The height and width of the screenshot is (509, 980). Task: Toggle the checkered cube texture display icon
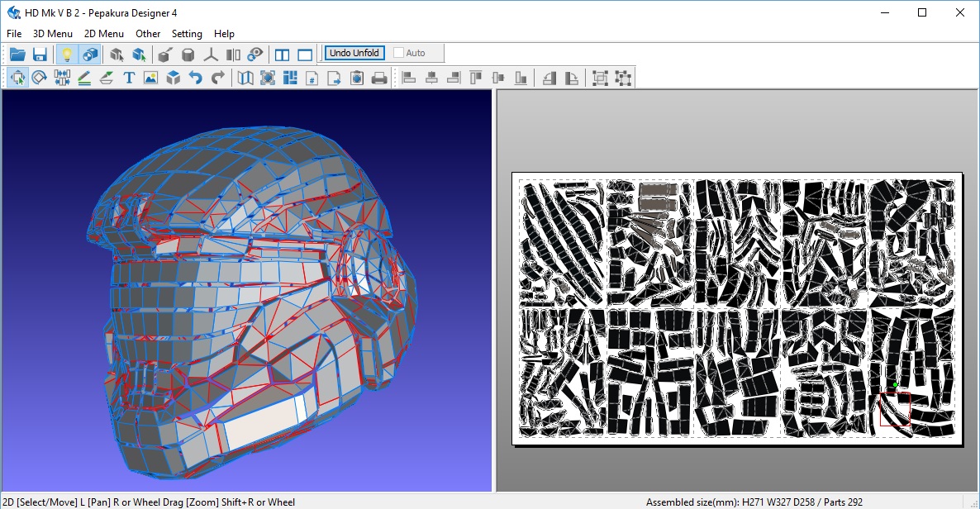(90, 55)
